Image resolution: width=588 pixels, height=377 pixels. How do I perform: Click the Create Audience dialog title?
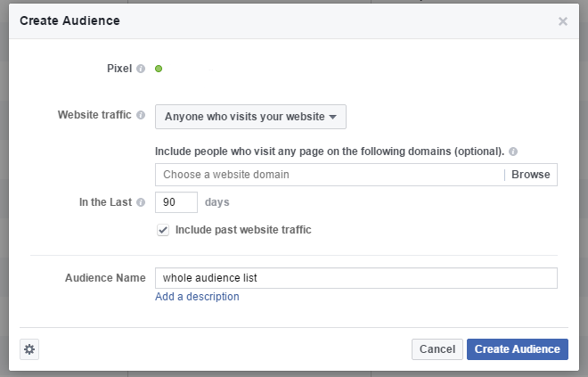pyautogui.click(x=69, y=20)
